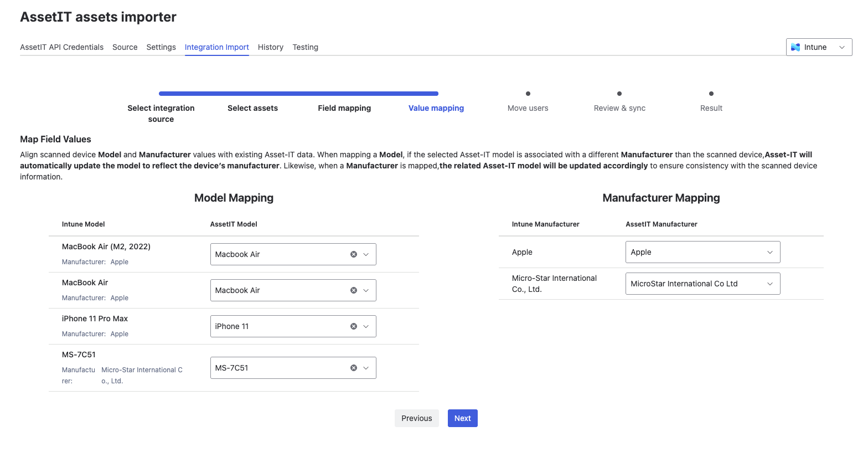Expand the MacBook Air (M2, 2022) model chevron
868x457 pixels.
(366, 254)
